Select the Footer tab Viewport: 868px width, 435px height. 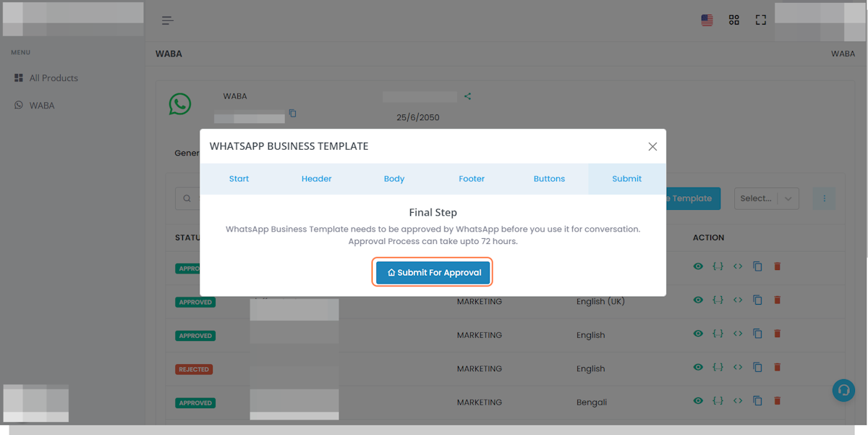pos(472,179)
